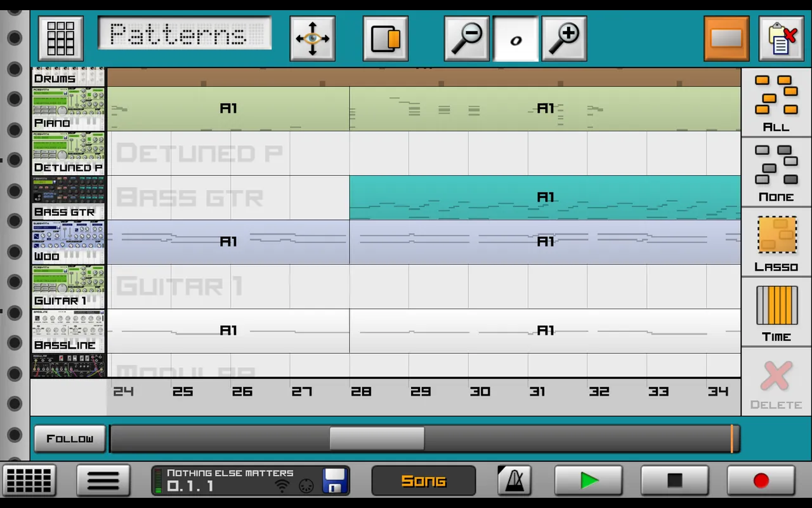Select the brown Drums clip
The width and height of the screenshot is (812, 508).
click(424, 77)
